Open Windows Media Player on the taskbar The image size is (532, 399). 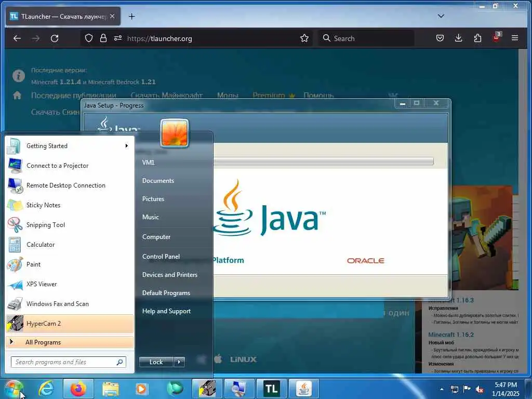pyautogui.click(x=141, y=389)
